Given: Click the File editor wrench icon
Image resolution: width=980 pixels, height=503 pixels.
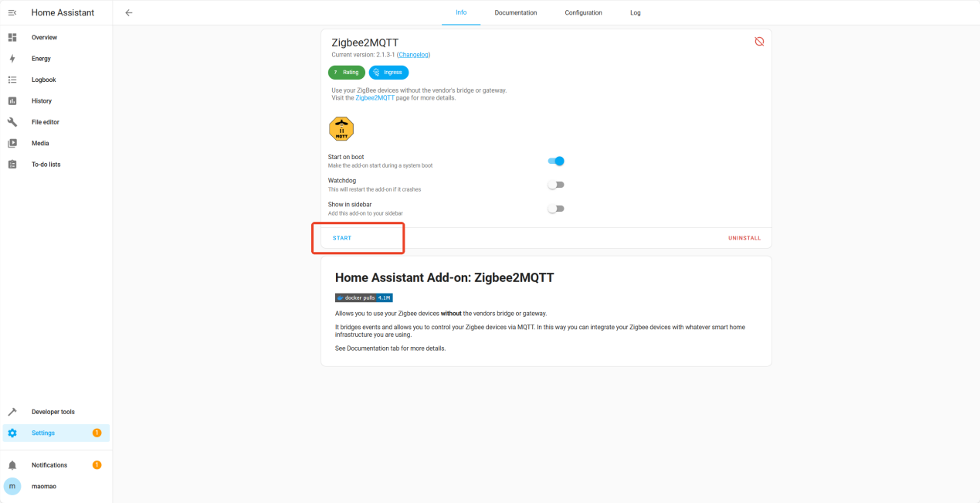Looking at the screenshot, I should [12, 122].
